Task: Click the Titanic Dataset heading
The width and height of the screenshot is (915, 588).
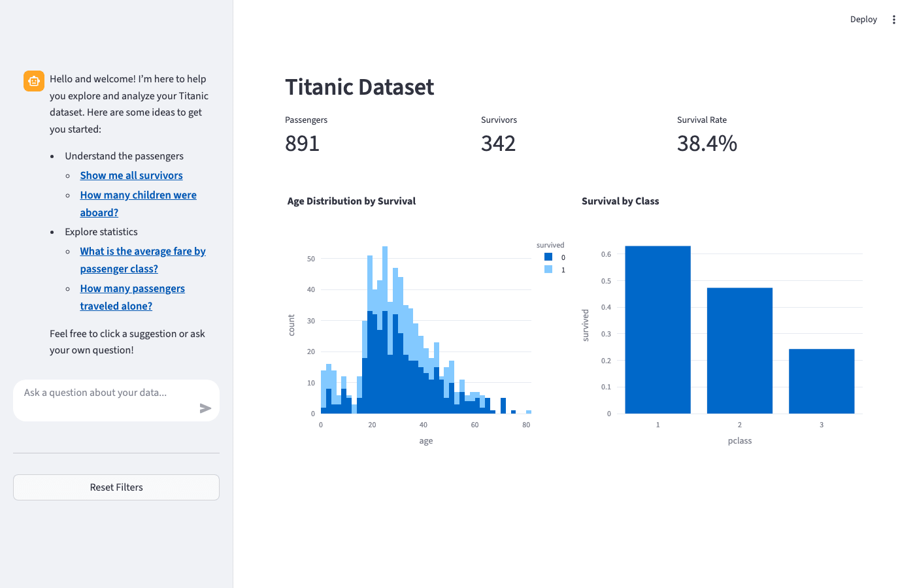Action: tap(359, 87)
